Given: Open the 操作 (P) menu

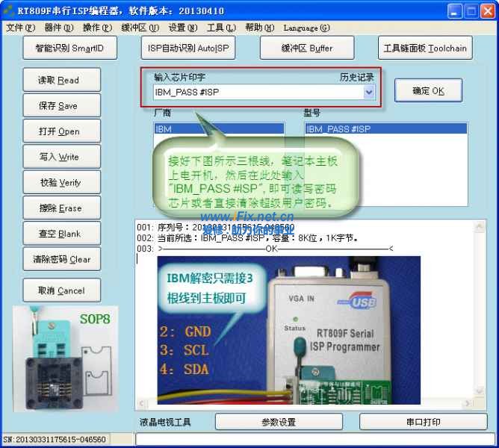Looking at the screenshot, I should pyautogui.click(x=97, y=28).
